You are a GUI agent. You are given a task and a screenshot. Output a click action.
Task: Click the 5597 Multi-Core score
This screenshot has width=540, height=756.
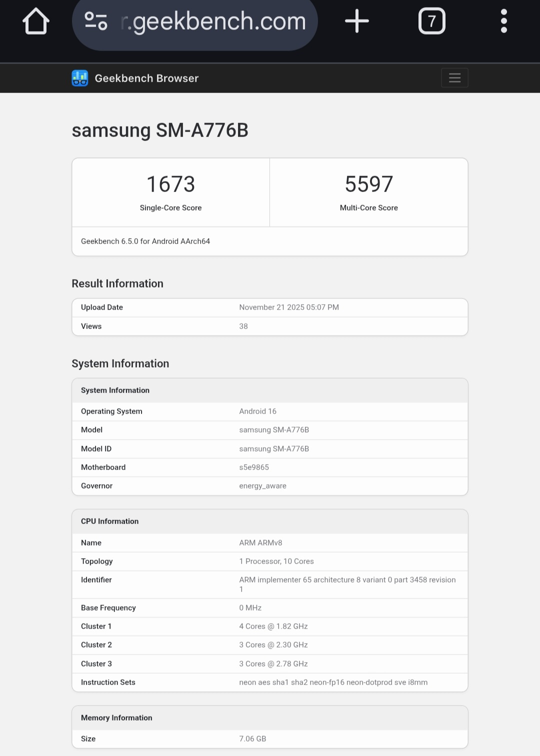[369, 184]
